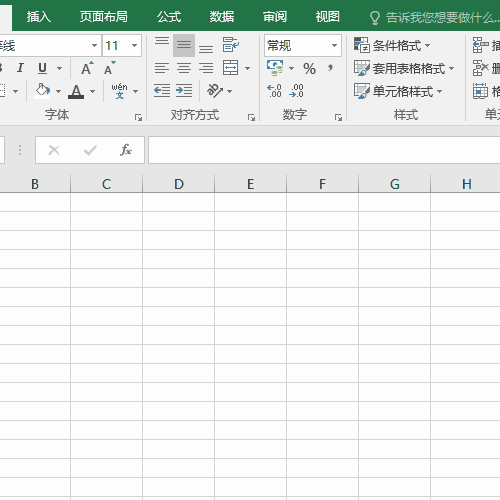The image size is (500, 500).
Task: Open 数字 group dialog launcher
Action: [x=338, y=117]
